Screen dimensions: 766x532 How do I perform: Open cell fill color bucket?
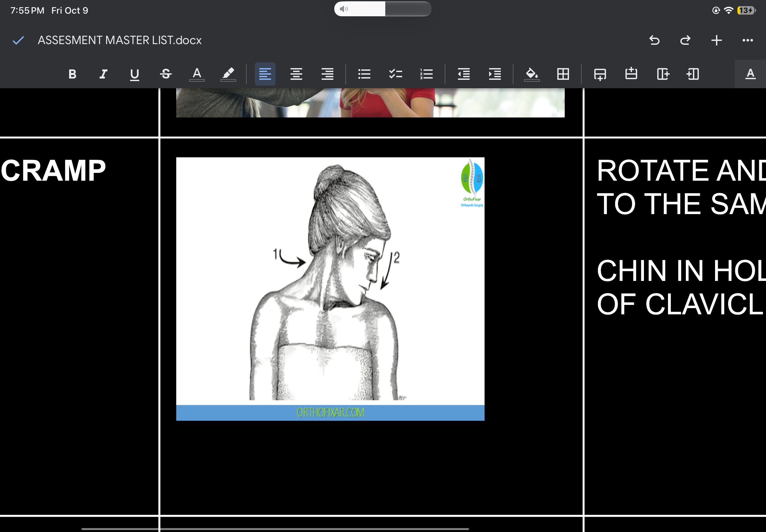coord(532,74)
